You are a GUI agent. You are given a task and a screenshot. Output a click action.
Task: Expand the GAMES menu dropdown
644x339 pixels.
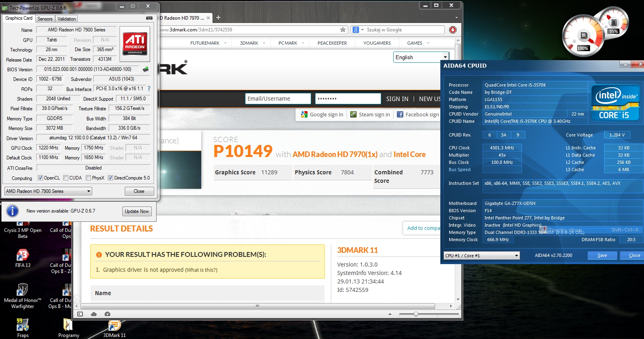pos(428,43)
